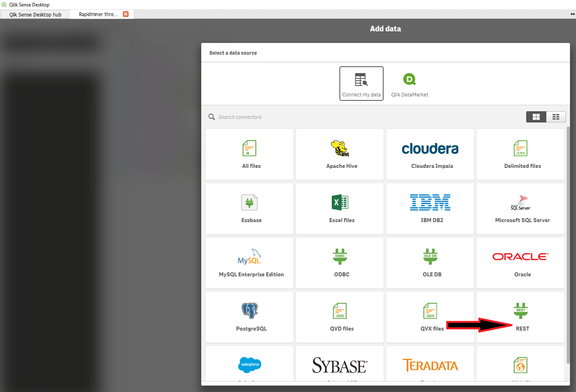Select MySQL Enterprise Edition connector
Image resolution: width=576 pixels, height=392 pixels.
pos(249,263)
